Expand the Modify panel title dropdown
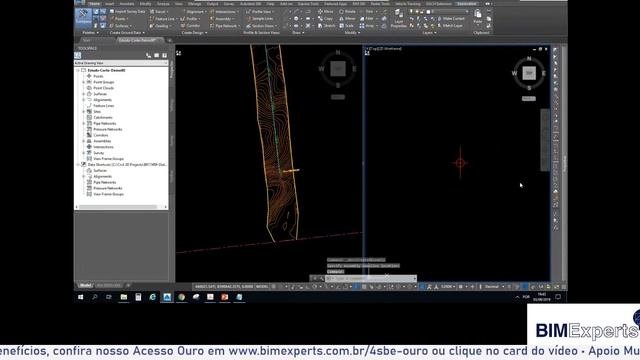Viewport: 640px width, 360px height. [x=352, y=33]
